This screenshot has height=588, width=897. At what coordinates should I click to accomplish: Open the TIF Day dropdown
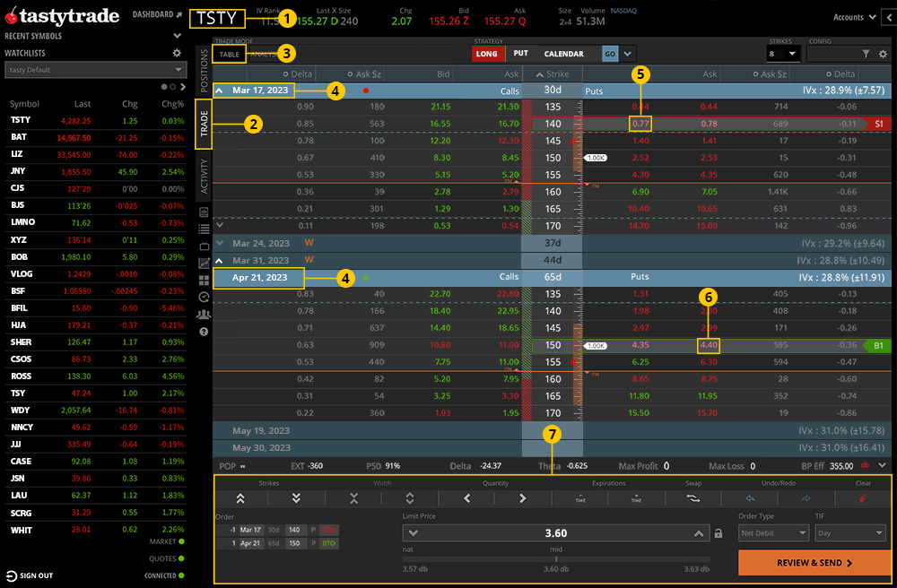850,533
